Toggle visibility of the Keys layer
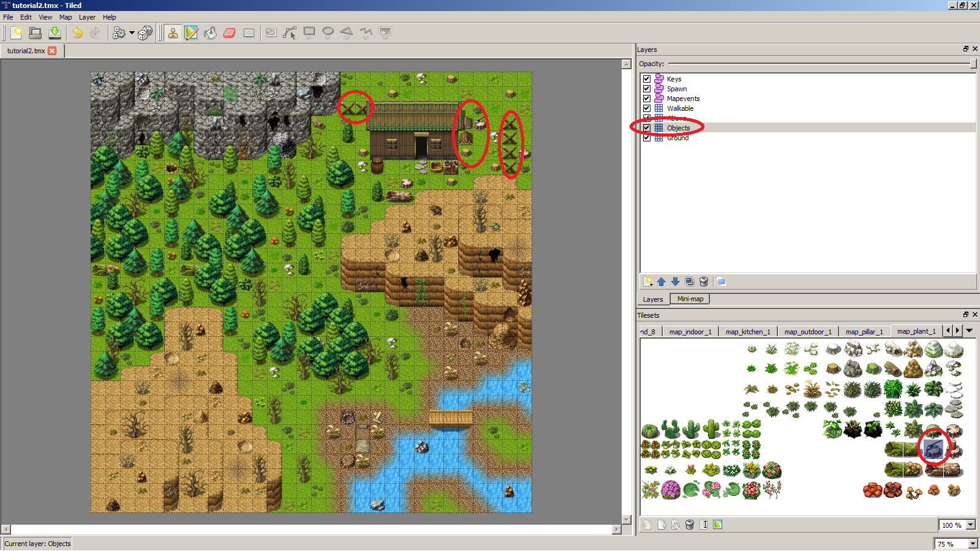The width and height of the screenshot is (980, 551). (x=647, y=79)
